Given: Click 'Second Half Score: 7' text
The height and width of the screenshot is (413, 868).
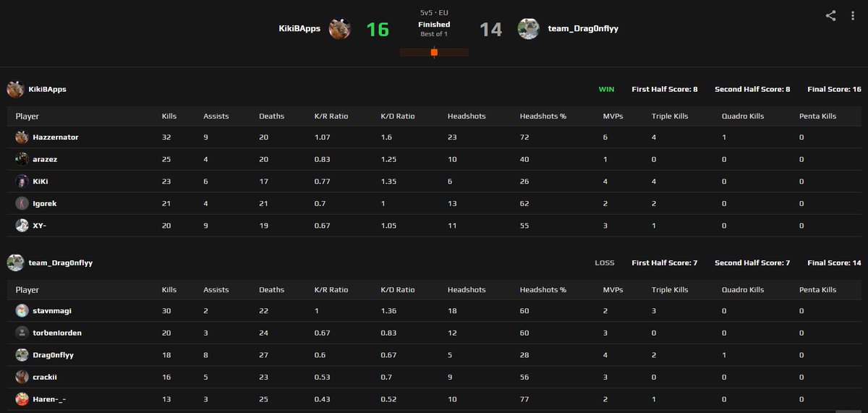Looking at the screenshot, I should pos(752,263).
